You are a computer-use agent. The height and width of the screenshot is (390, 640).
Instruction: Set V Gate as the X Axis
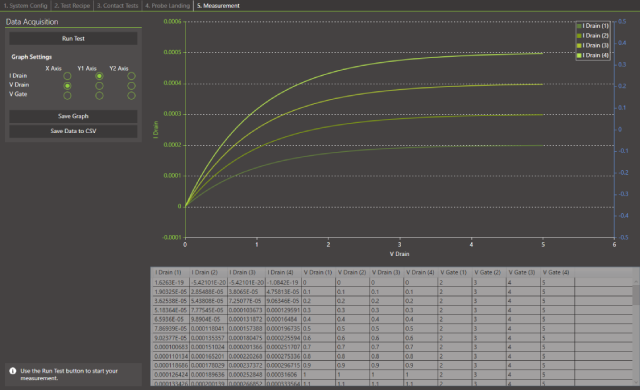(x=67, y=96)
